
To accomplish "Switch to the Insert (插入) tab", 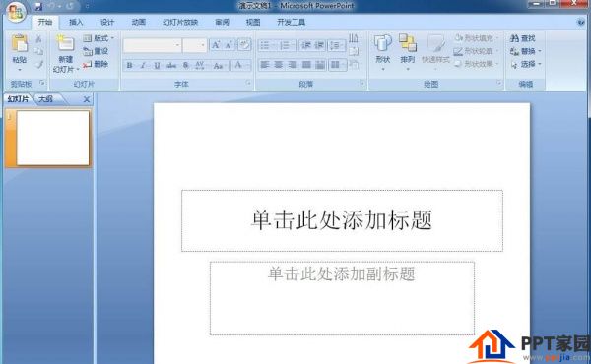I will (x=76, y=22).
